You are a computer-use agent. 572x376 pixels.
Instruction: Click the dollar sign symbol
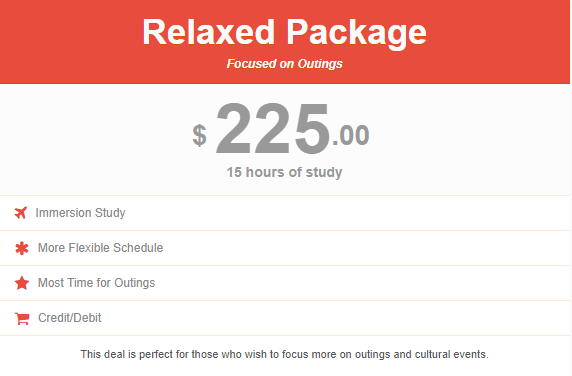coord(200,135)
